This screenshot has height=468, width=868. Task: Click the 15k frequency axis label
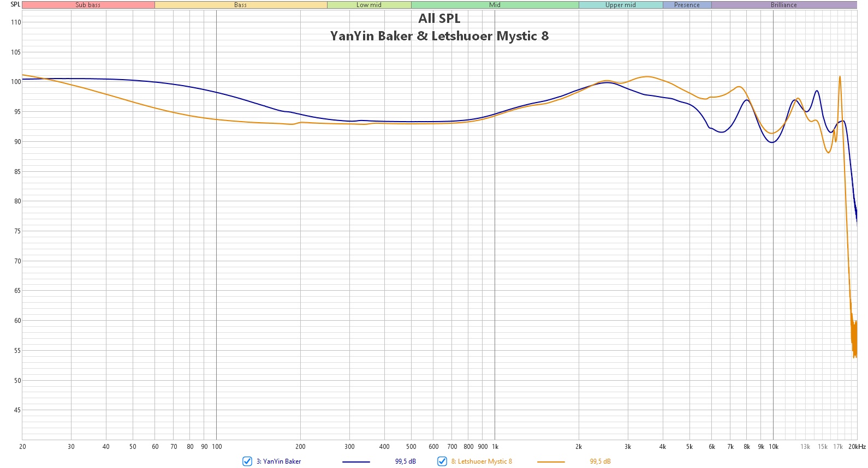coord(823,447)
